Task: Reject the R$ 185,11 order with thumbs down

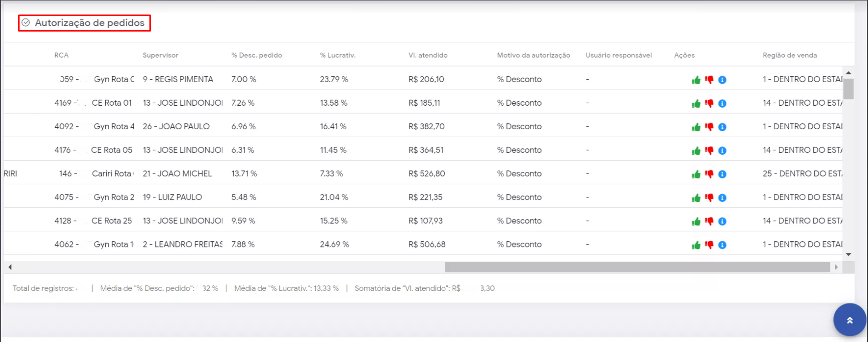Action: [709, 104]
